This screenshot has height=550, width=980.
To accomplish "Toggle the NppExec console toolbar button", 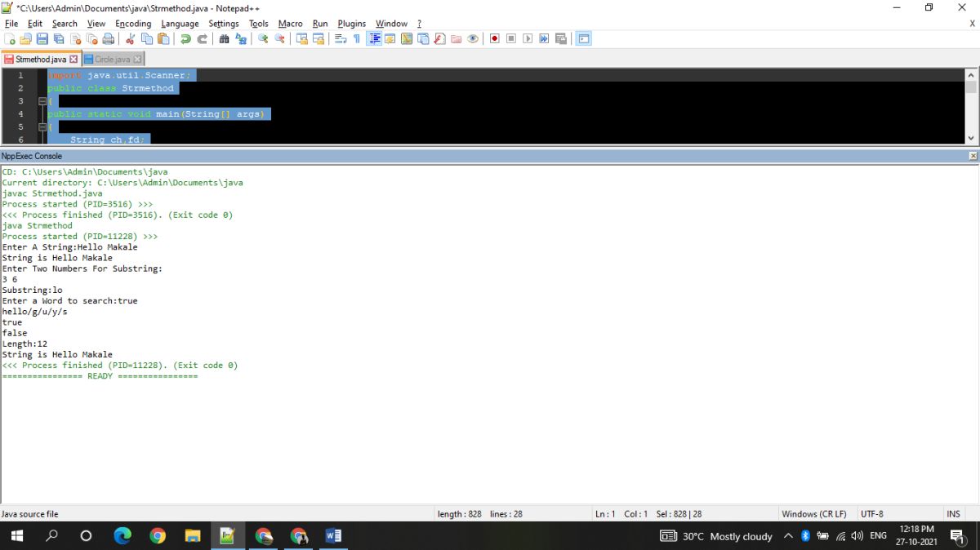I will coord(583,38).
